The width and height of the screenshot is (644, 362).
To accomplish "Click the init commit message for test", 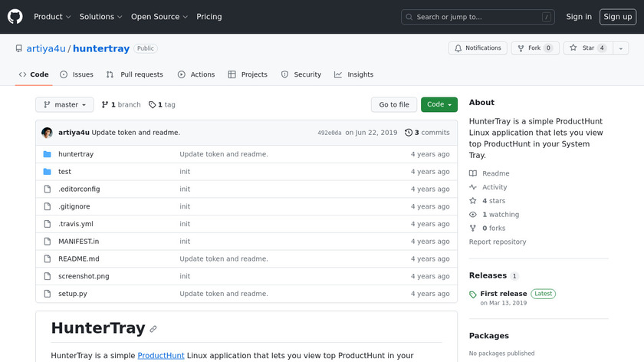I will (x=185, y=172).
